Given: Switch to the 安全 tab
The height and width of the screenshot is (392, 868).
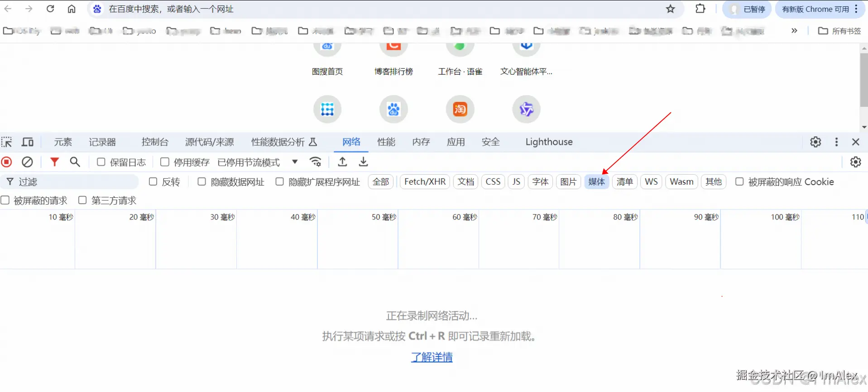Looking at the screenshot, I should pos(491,142).
